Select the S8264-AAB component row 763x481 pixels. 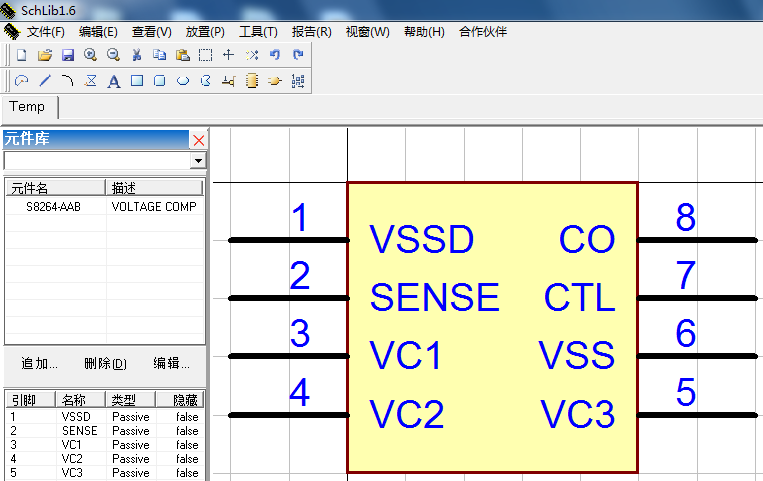(54, 207)
